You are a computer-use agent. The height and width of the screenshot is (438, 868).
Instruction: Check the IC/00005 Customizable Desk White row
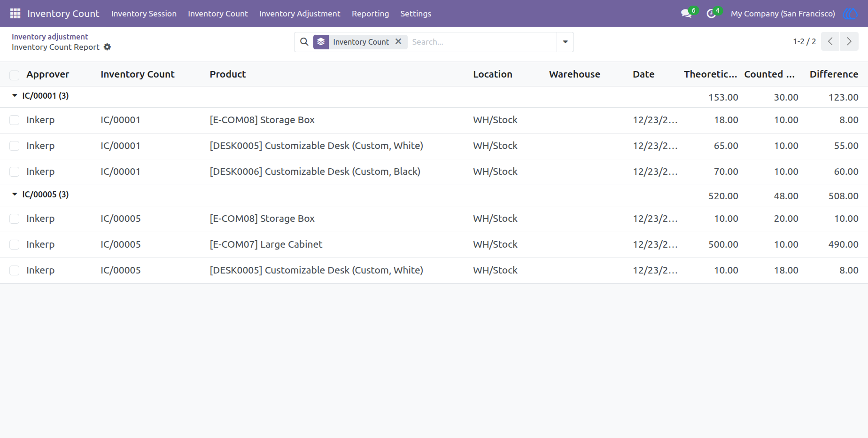tap(15, 270)
